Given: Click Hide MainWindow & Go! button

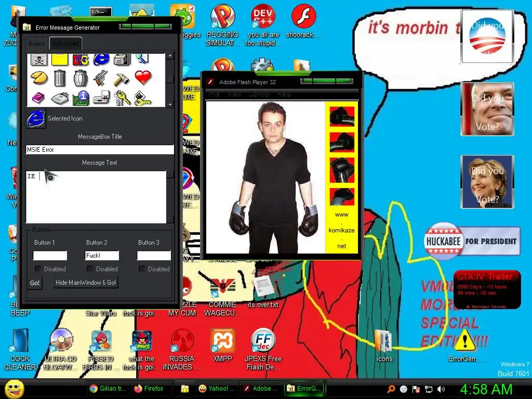Looking at the screenshot, I should tap(86, 283).
